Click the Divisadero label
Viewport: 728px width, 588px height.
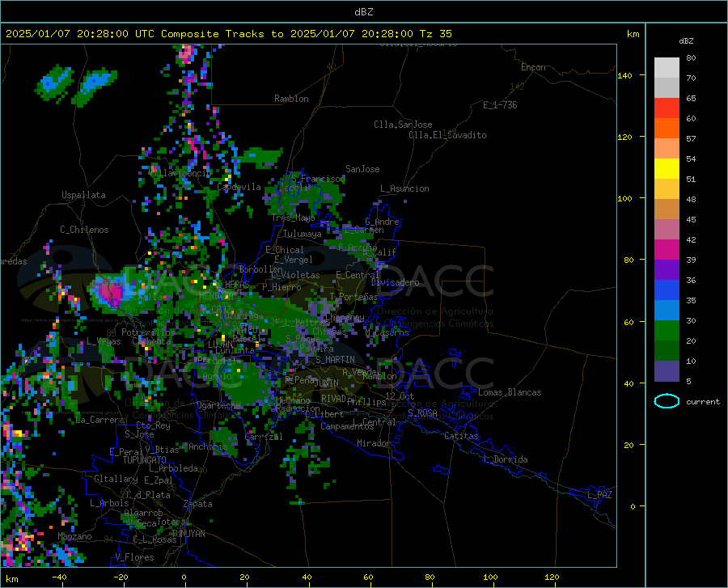(395, 282)
